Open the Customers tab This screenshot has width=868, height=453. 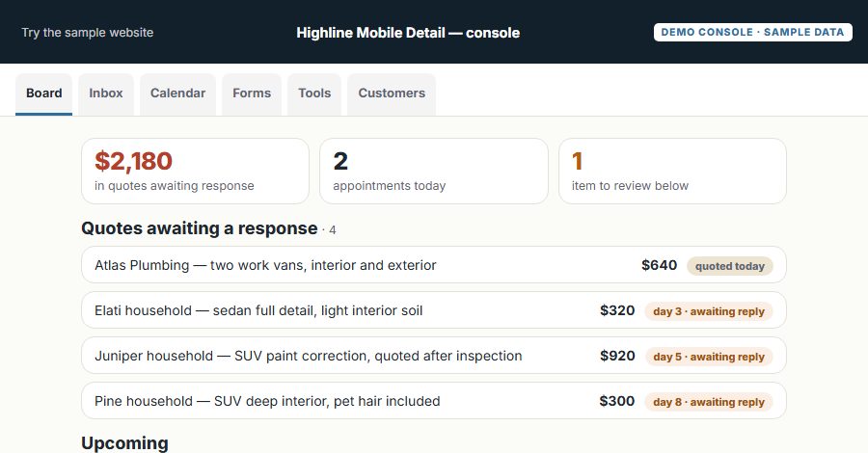pos(392,94)
